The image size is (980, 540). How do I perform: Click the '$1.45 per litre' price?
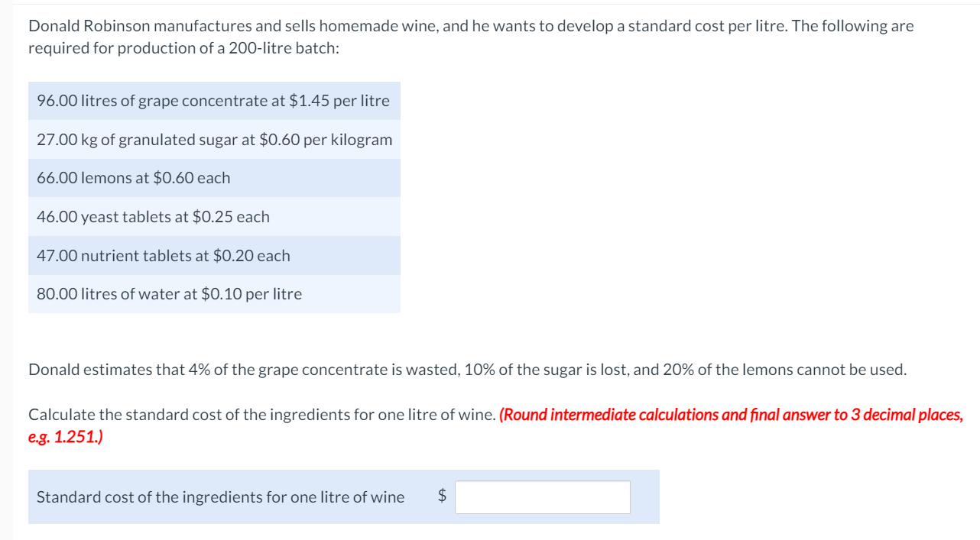[339, 101]
